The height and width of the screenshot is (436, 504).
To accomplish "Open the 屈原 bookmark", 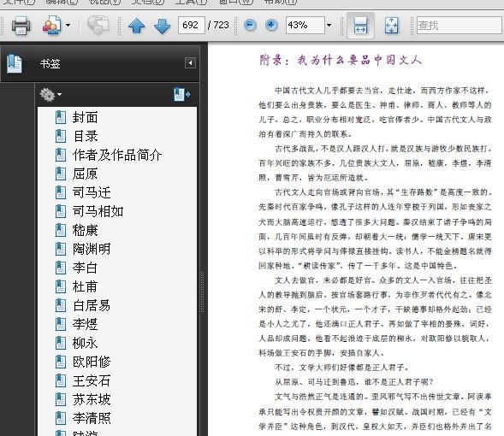I will [86, 174].
